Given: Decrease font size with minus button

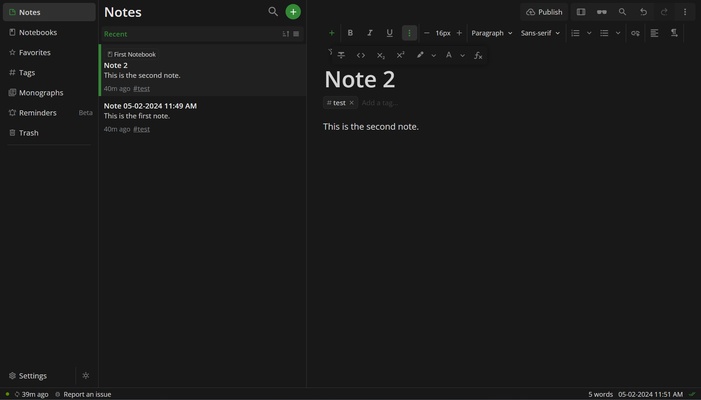Looking at the screenshot, I should tap(427, 33).
